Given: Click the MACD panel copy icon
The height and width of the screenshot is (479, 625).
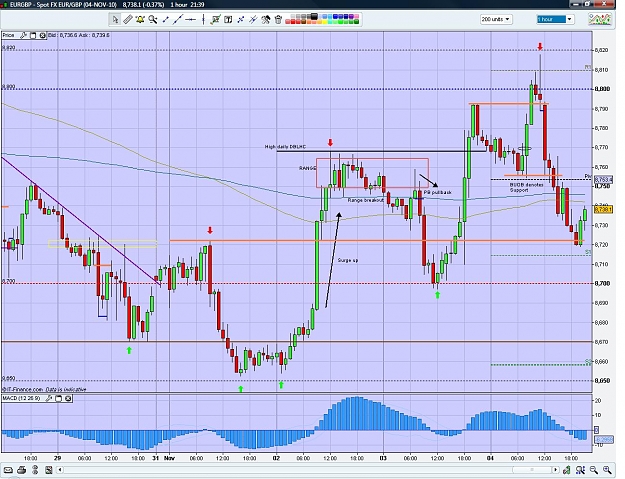Looking at the screenshot, I should point(59,398).
